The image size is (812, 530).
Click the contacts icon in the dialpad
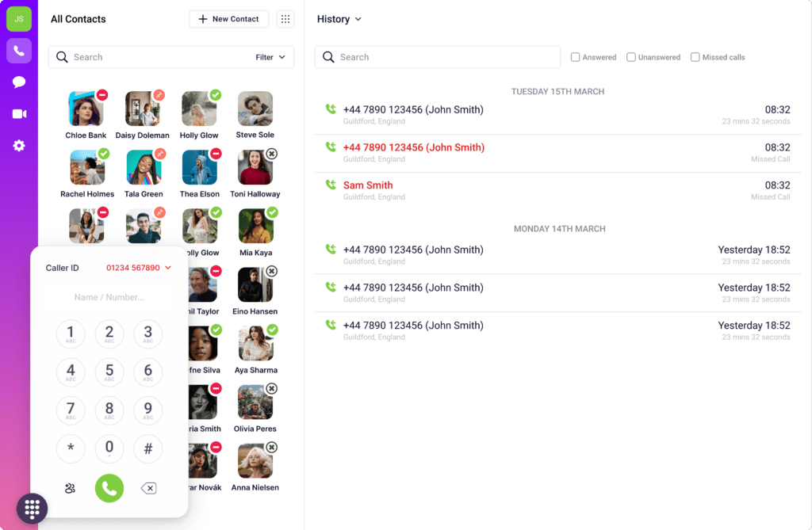[x=70, y=488]
